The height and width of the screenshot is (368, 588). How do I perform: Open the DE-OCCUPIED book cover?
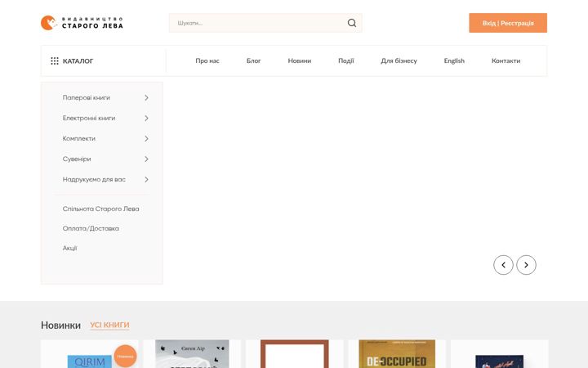tap(397, 354)
